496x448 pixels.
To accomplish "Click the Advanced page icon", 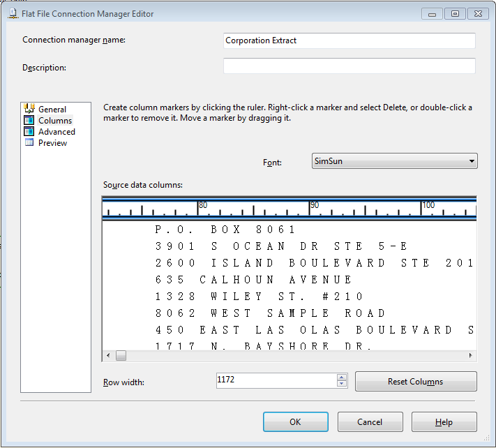I will click(x=29, y=131).
